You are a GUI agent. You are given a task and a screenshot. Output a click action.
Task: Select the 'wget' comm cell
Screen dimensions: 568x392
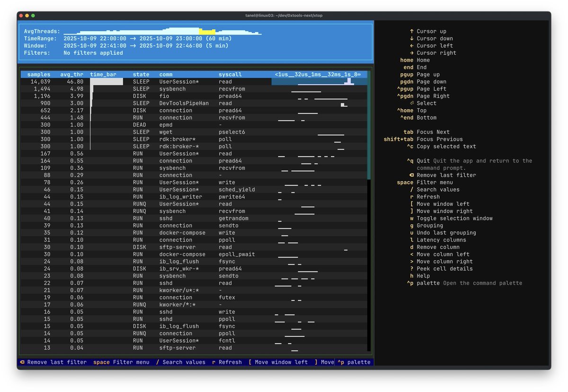click(166, 132)
